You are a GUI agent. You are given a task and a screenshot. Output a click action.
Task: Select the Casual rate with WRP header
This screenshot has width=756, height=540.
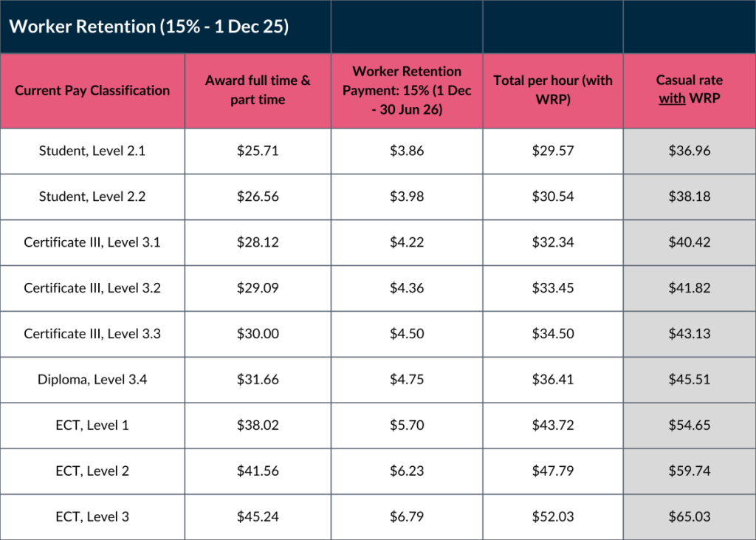(689, 90)
